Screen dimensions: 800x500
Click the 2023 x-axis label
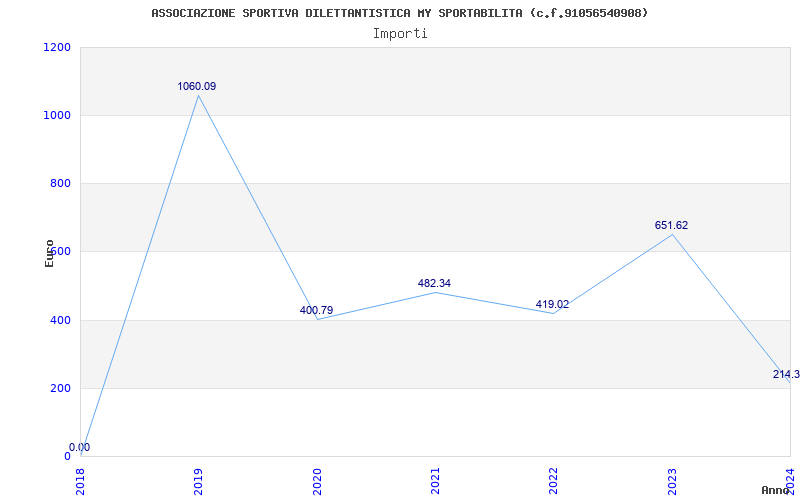point(672,482)
